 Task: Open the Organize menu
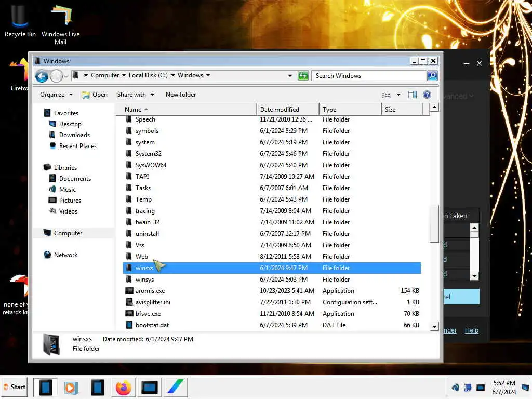tap(56, 95)
